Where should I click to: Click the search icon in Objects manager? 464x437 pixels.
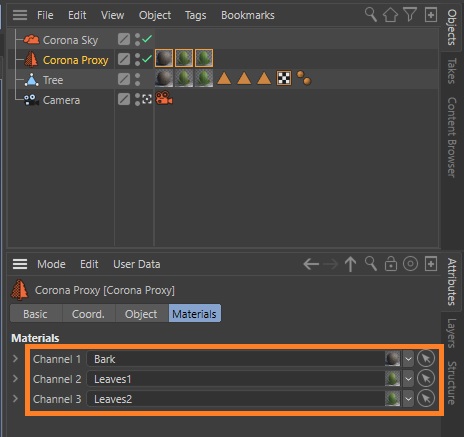[370, 15]
